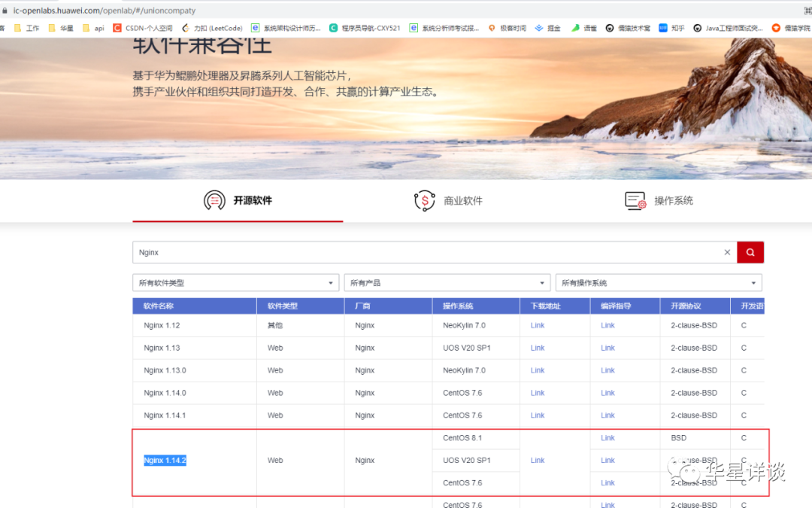Open the 程序员导航-CXY521 bookmark

tap(365, 28)
